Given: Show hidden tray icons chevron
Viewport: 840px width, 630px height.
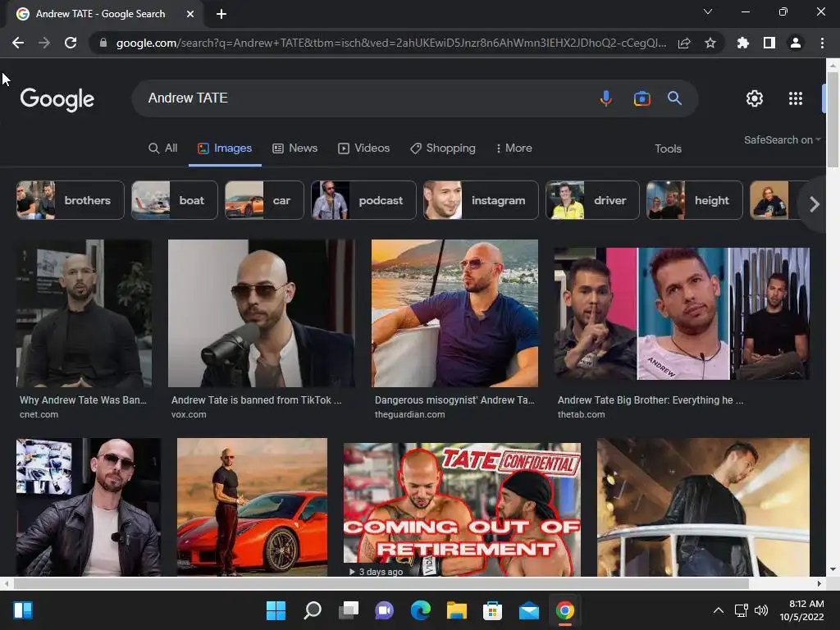Looking at the screenshot, I should point(719,610).
